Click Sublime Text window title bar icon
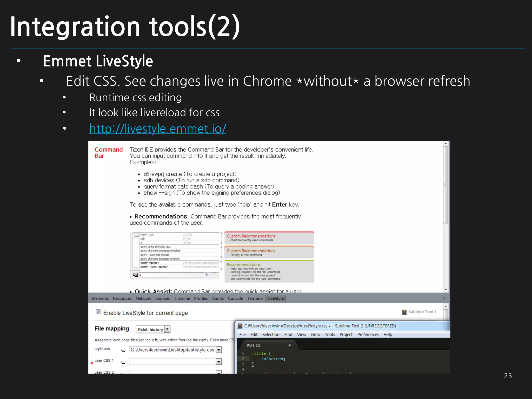Viewport: 532px width, 399px height. pos(240,326)
